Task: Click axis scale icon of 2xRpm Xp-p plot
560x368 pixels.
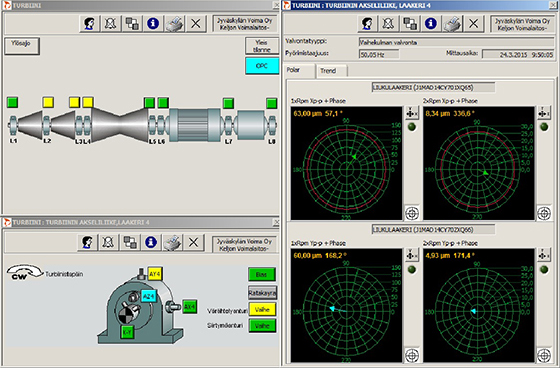Action: pos(544,113)
